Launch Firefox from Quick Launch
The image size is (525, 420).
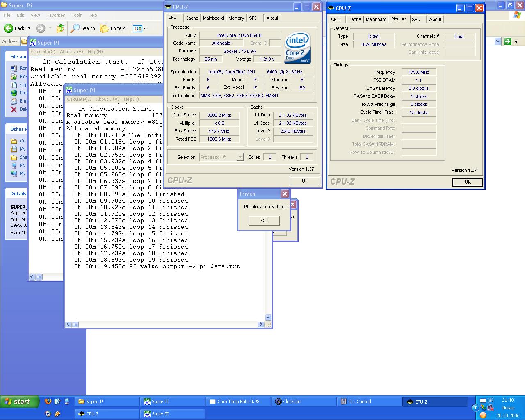(48, 402)
